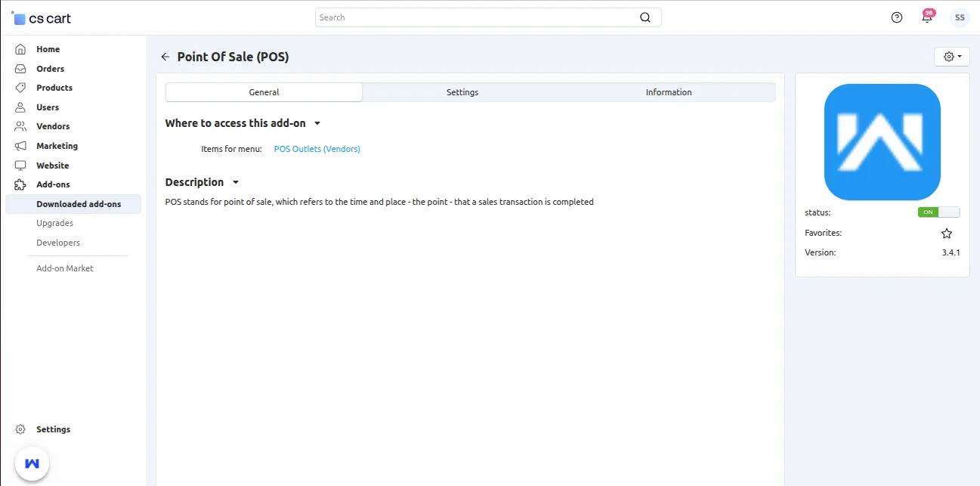Toggle the add-on status ON switch

tap(938, 212)
